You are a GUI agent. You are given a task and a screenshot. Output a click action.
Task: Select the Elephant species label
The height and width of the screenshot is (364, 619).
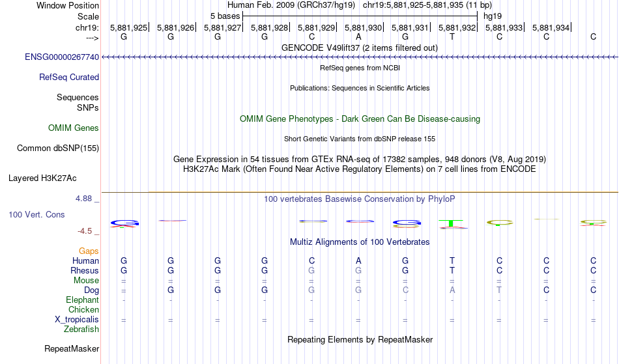[x=83, y=300]
